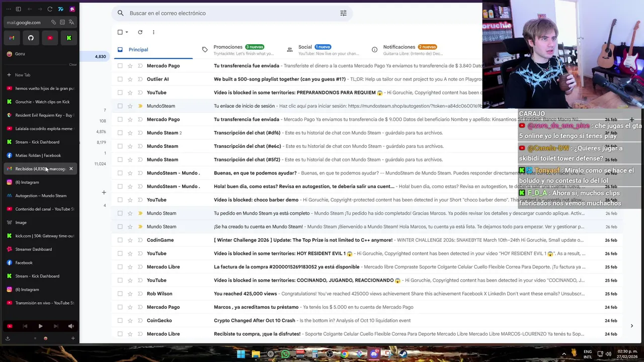The width and height of the screenshot is (644, 362).
Task: Open the pinned Gmail tab icon
Action: pyautogui.click(x=12, y=38)
